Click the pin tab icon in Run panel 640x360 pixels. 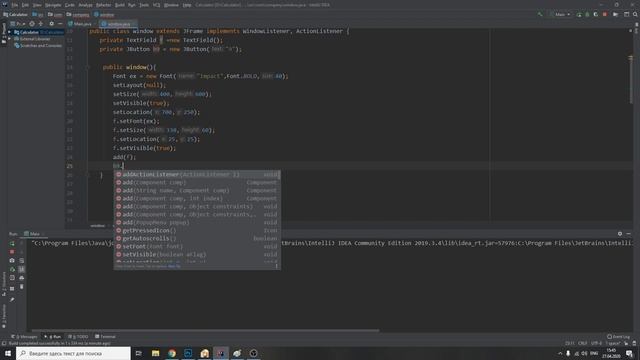click(12, 300)
